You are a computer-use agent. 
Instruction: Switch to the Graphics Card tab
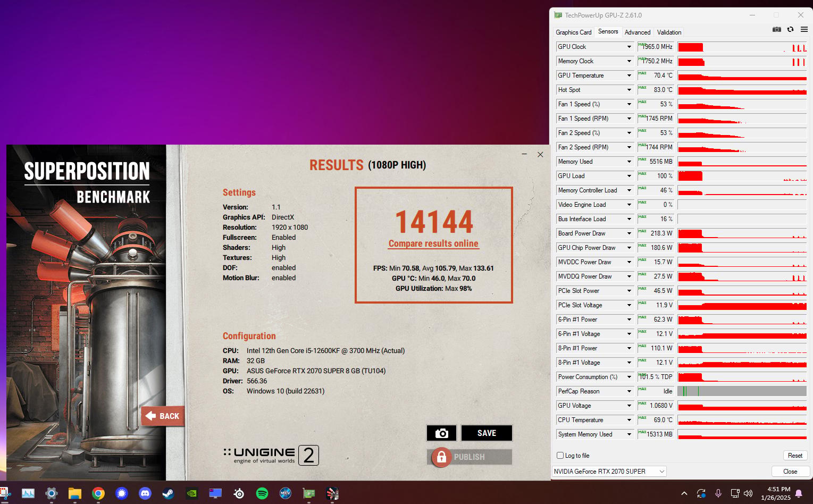click(x=574, y=32)
